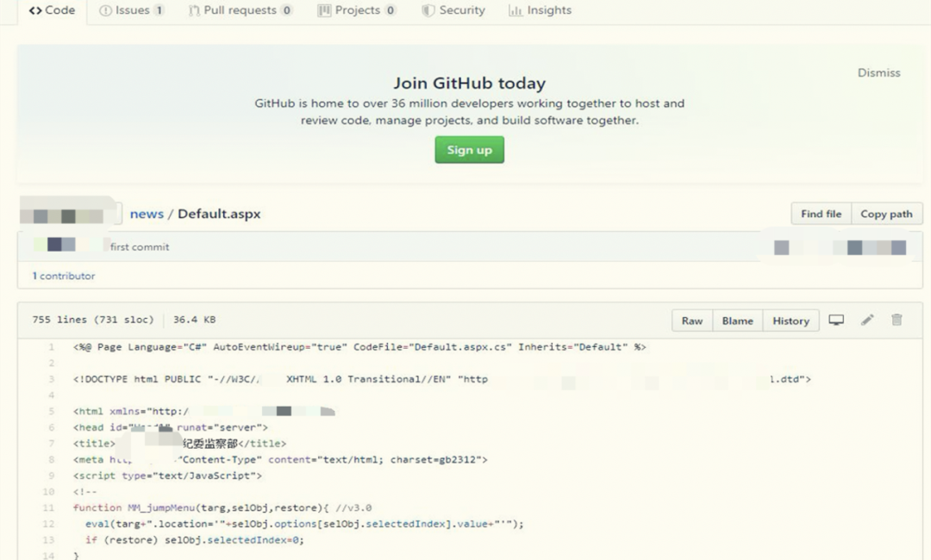
Task: Open the Blame view
Action: point(737,320)
